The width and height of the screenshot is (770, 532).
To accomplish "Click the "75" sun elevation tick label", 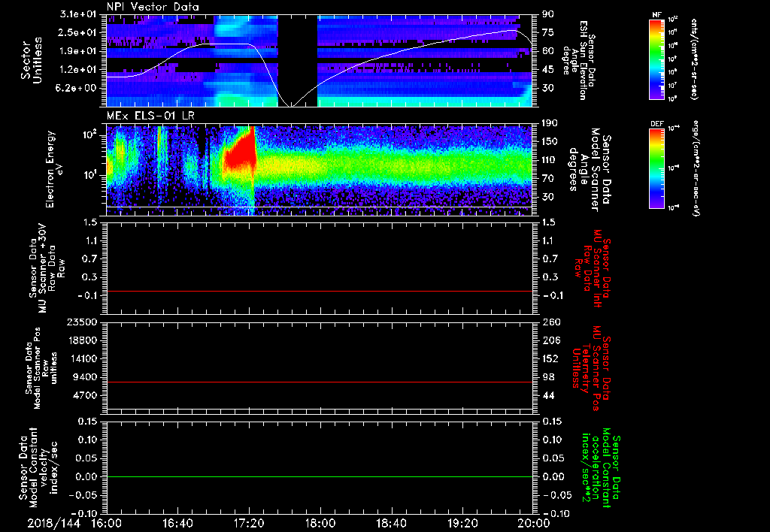I will coord(547,32).
